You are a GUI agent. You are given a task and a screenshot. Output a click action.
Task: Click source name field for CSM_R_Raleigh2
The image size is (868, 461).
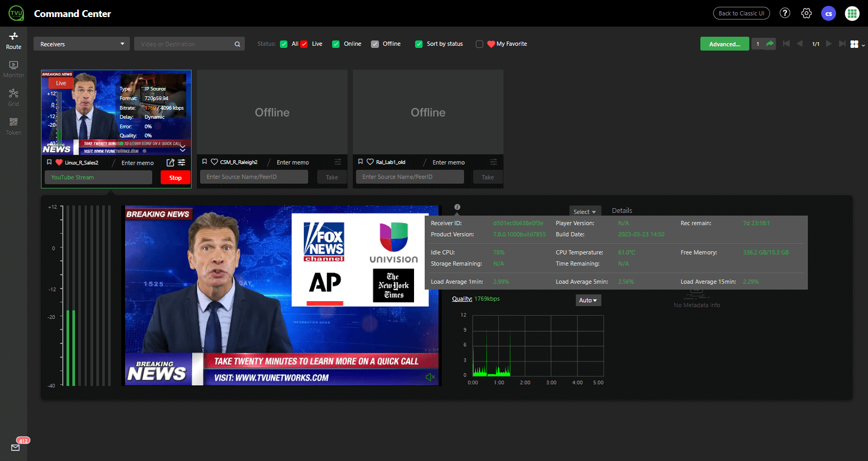tap(254, 177)
